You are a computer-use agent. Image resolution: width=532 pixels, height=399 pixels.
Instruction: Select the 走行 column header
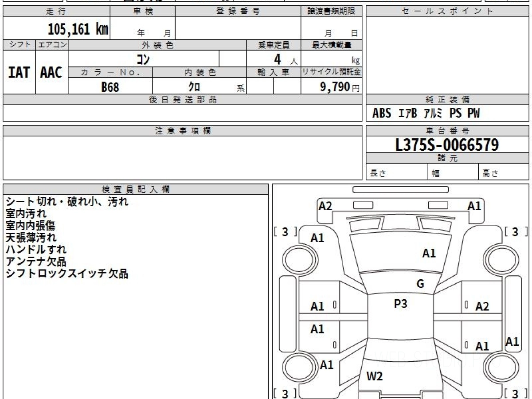56,12
